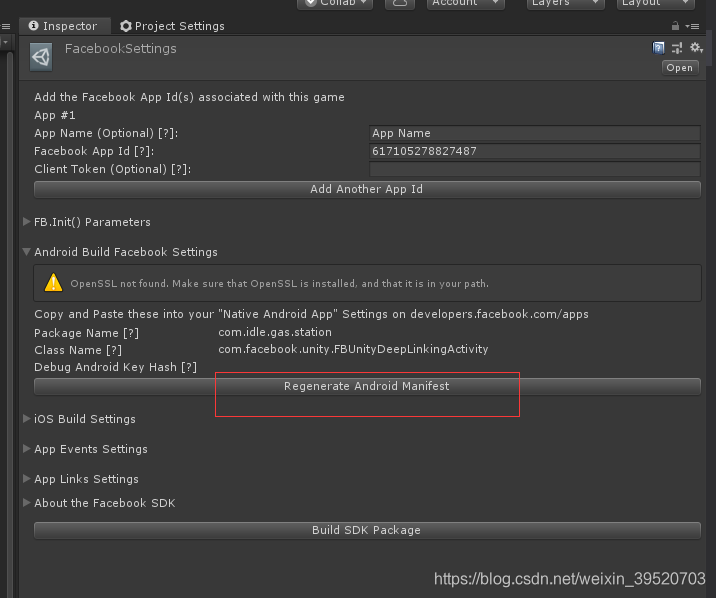Screen dimensions: 716x598
Task: Click the Facebook App Id [?] label
Action: [x=94, y=151]
